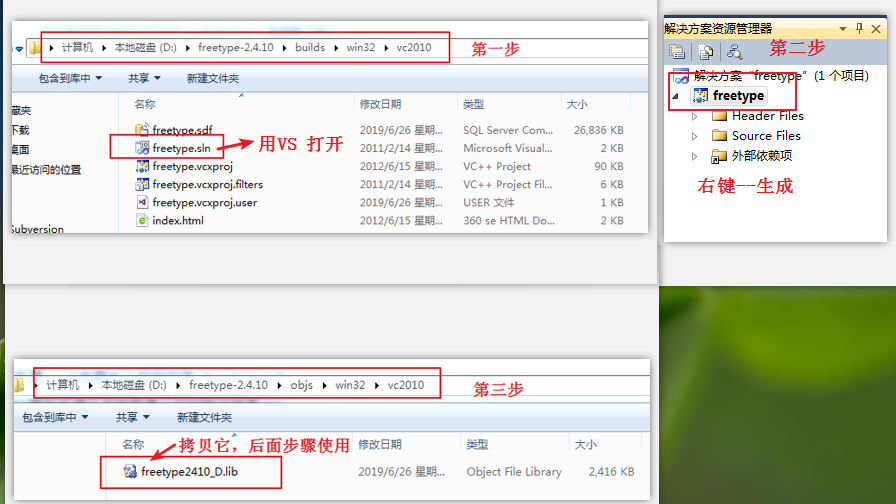Click the solution 'freetype' icon
This screenshot has height=504, width=896.
[681, 76]
